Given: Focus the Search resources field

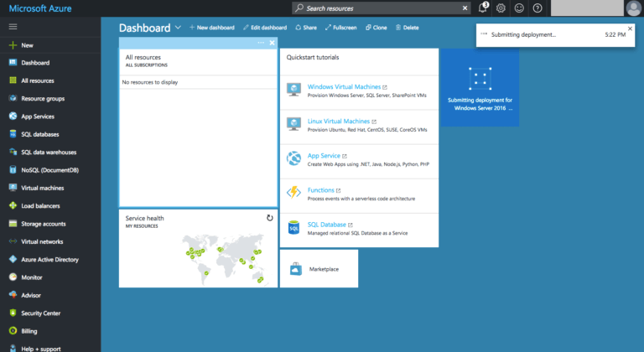Looking at the screenshot, I should click(x=381, y=8).
